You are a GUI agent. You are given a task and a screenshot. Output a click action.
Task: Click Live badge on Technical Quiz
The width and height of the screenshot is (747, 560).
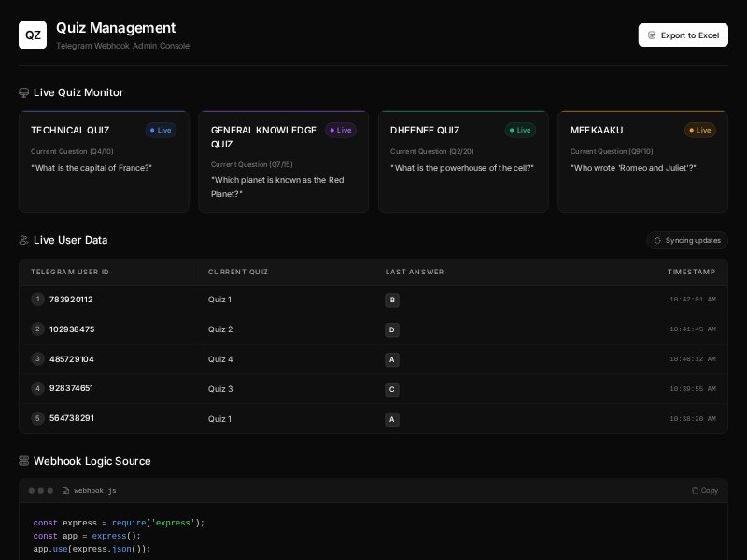tap(161, 131)
